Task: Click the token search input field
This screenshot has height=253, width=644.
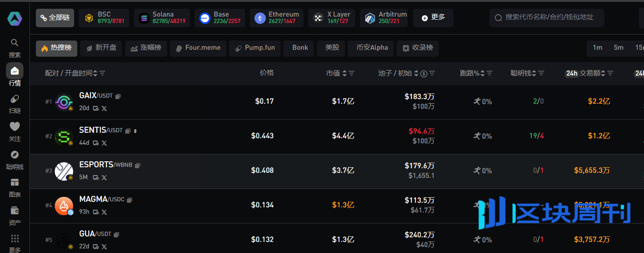Action: click(547, 18)
